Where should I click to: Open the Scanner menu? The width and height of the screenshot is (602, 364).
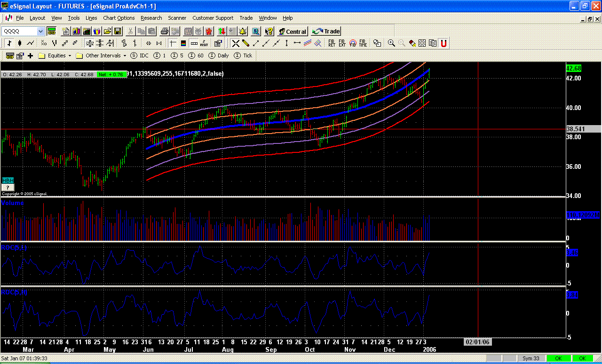pyautogui.click(x=177, y=18)
